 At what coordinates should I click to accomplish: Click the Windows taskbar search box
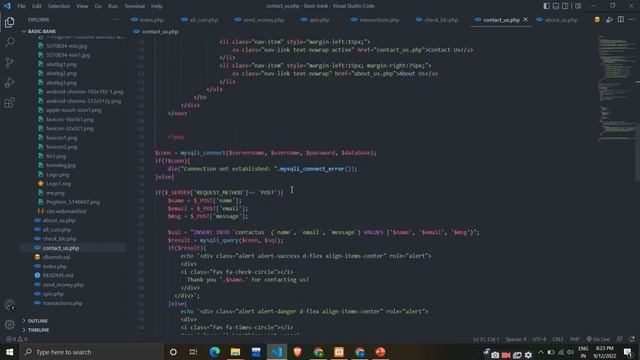pyautogui.click(x=91, y=352)
